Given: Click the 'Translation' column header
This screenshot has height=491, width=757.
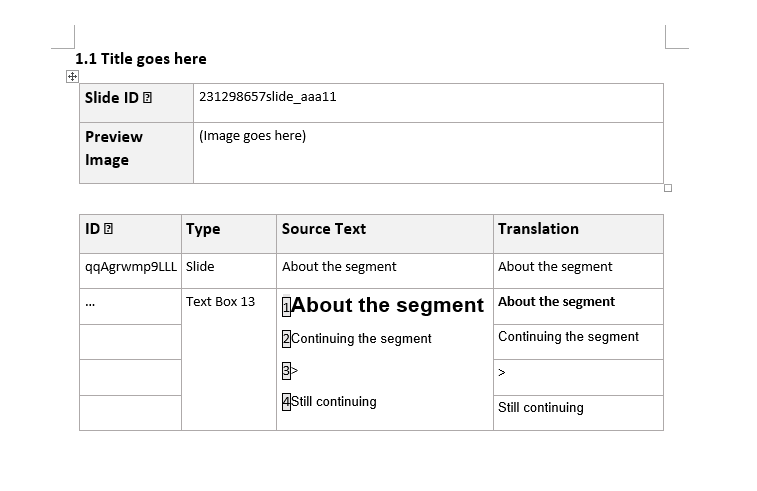Looking at the screenshot, I should (578, 234).
